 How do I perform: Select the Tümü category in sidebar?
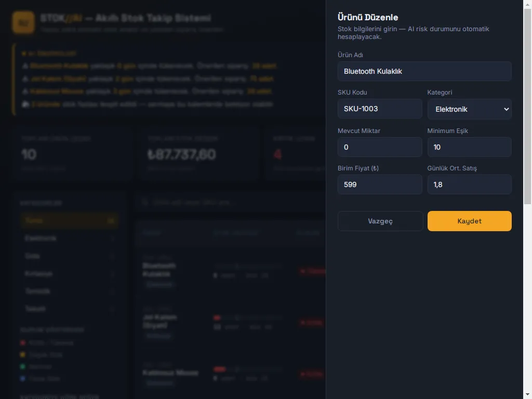pos(70,220)
